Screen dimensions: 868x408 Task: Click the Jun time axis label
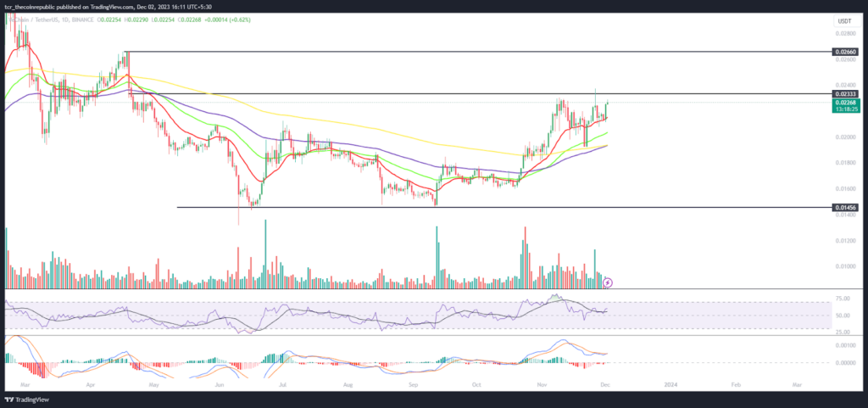(x=220, y=383)
